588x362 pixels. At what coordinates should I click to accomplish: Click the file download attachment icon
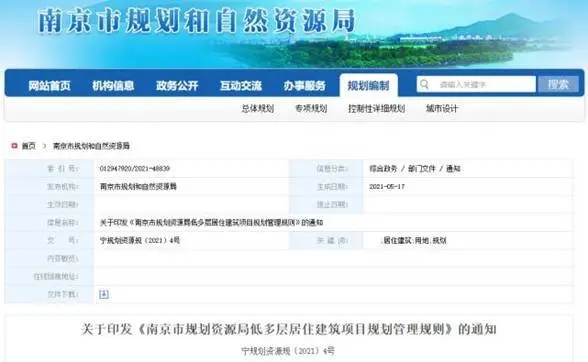point(104,294)
